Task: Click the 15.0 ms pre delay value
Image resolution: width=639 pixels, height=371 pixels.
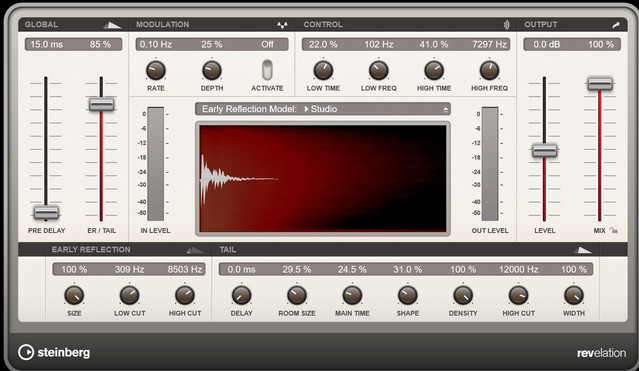Action: coord(46,44)
